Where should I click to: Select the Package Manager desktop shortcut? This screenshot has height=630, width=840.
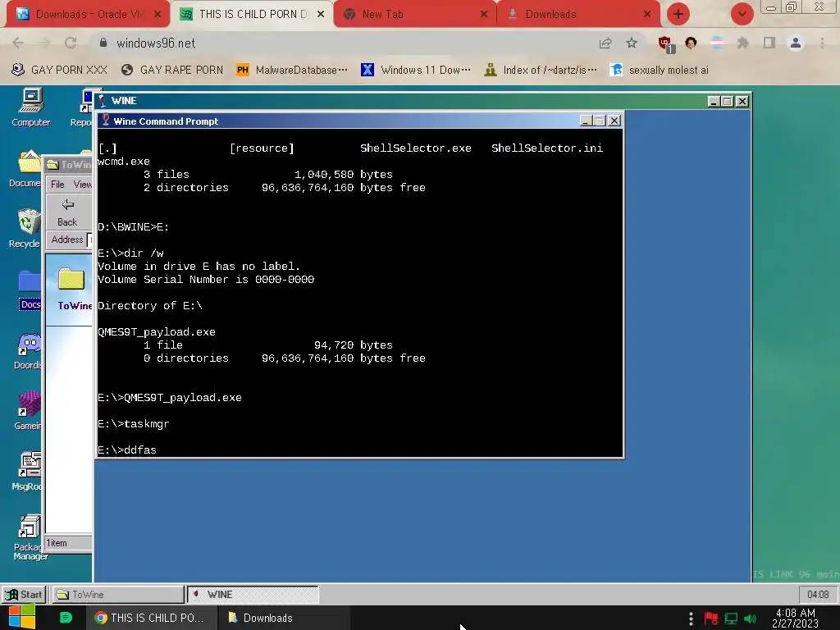click(30, 537)
